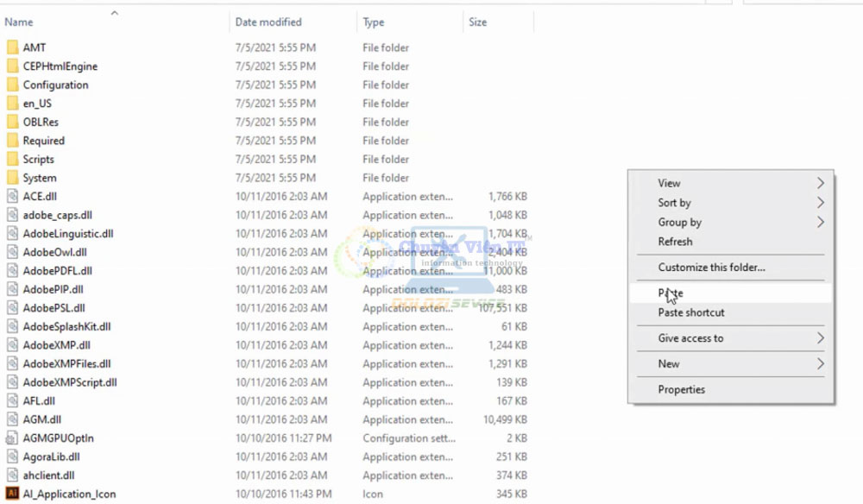
Task: Click Refresh in the context menu
Action: (675, 242)
